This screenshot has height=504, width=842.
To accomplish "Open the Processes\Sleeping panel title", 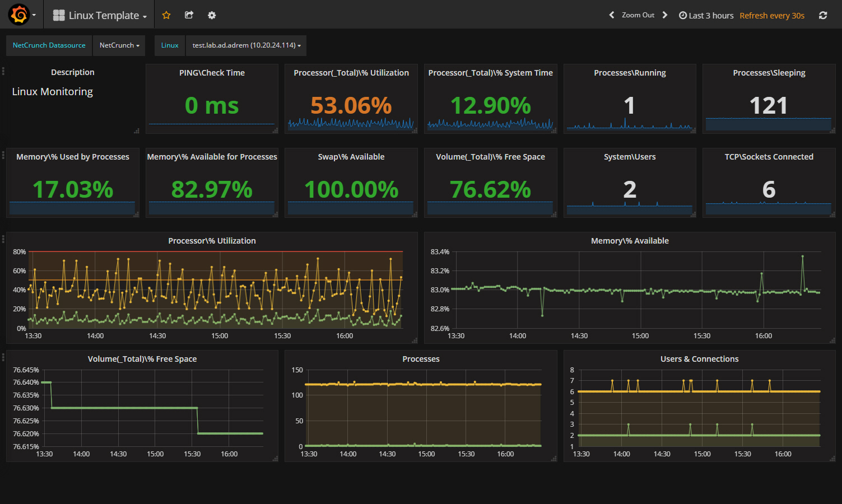I will point(769,73).
